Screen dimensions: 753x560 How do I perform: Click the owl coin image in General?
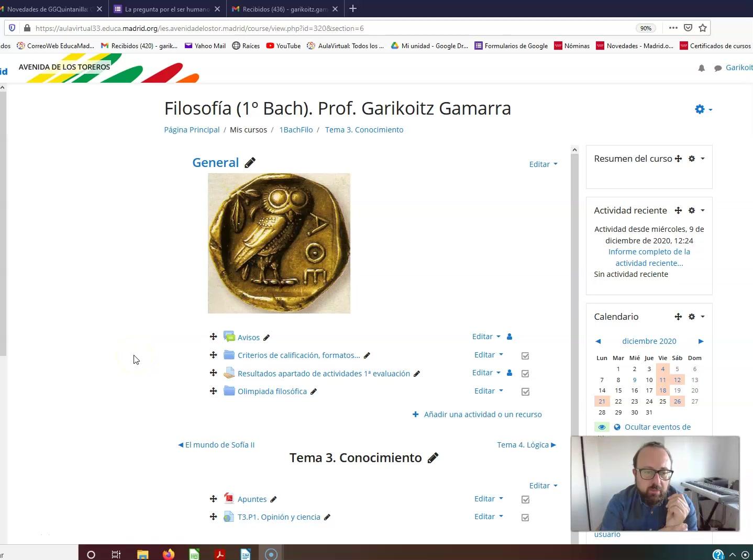[x=279, y=243]
